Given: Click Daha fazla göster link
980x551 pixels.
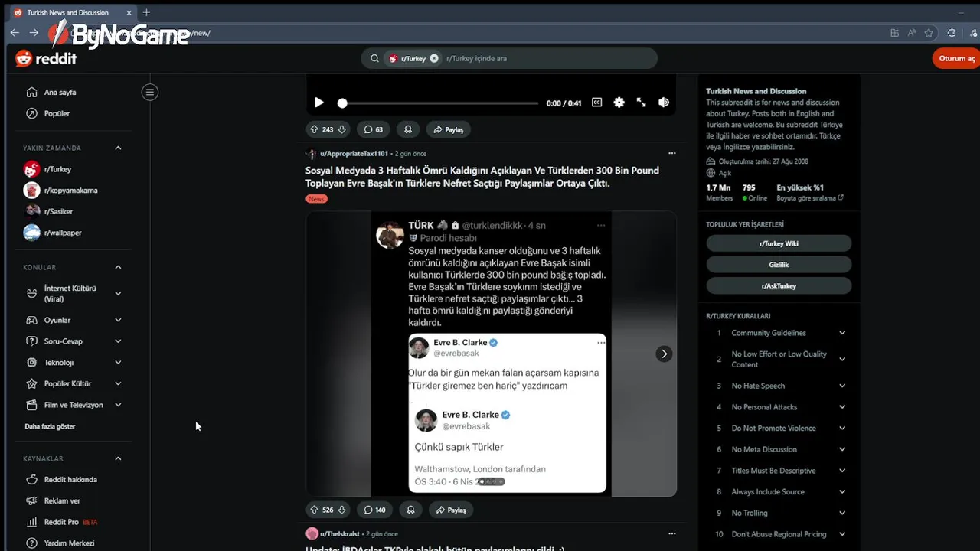Looking at the screenshot, I should (x=50, y=426).
